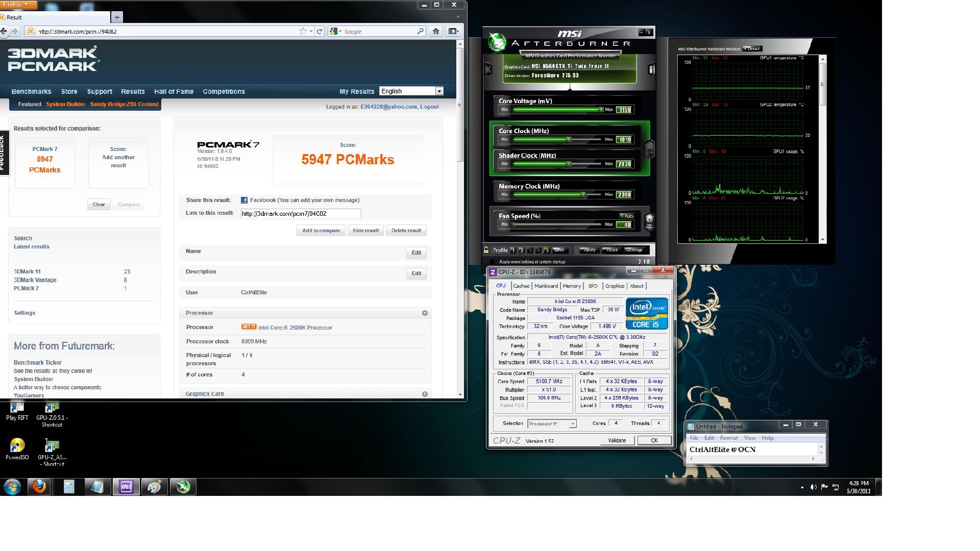Open PowerISO desktop shortcut
Viewport: 980px width, 551px height.
17,449
